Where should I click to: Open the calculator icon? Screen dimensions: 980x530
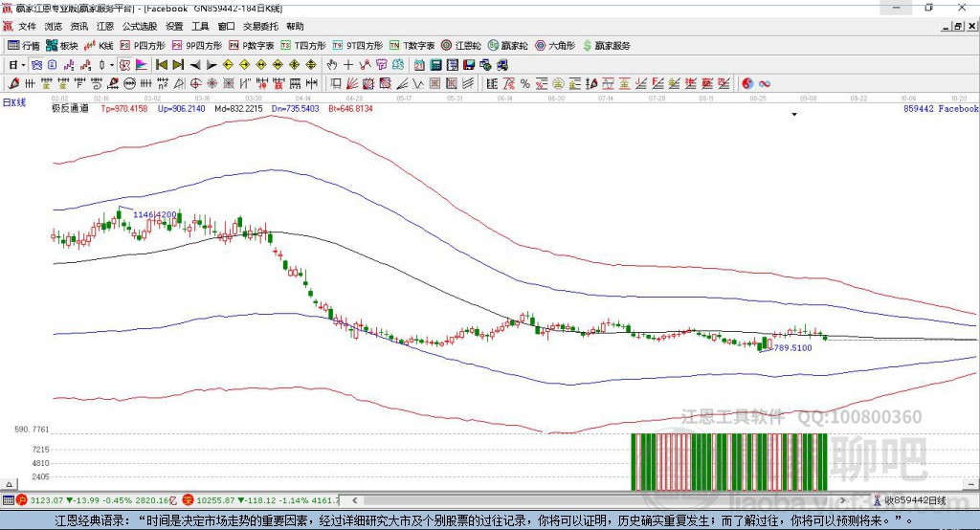435,65
